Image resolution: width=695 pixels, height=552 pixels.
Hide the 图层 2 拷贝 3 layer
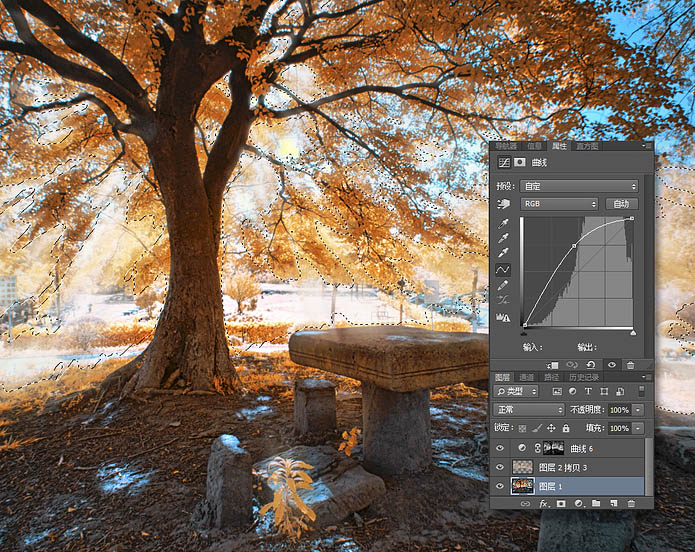pos(500,467)
